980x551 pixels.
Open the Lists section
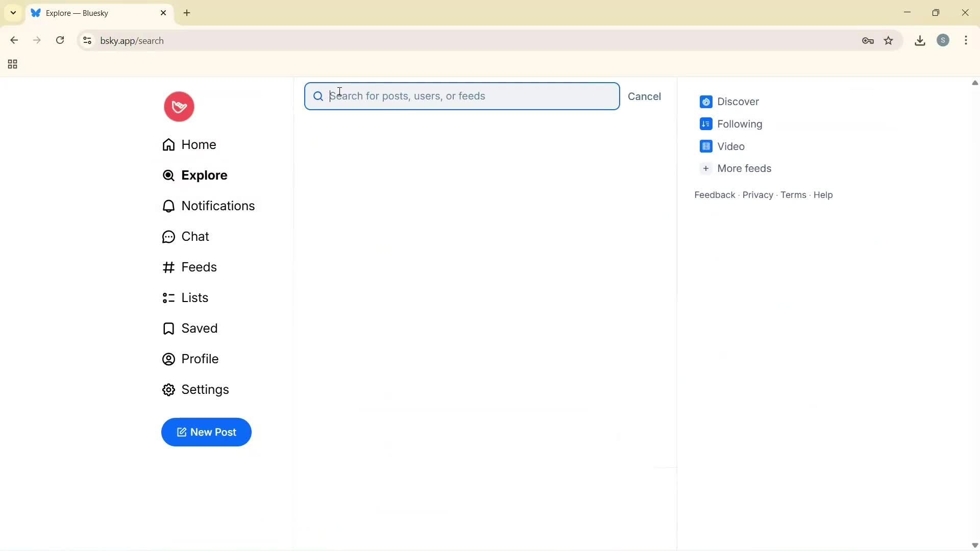[194, 297]
